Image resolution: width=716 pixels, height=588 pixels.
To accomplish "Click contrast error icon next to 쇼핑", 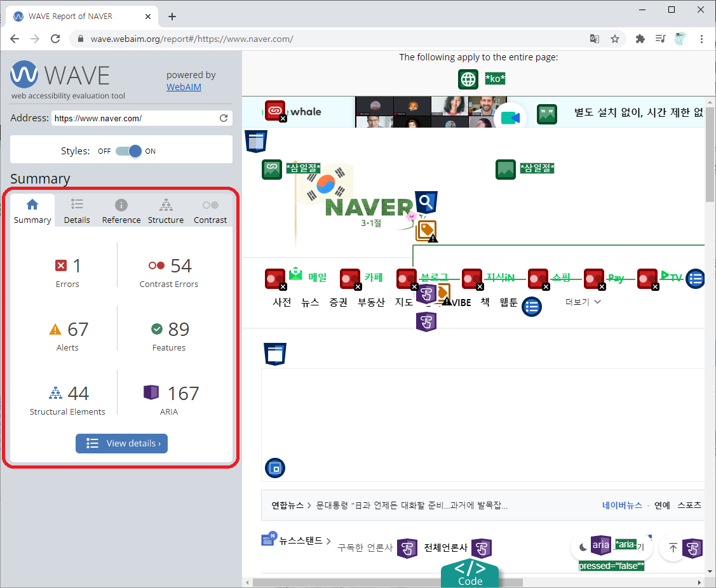I will coord(538,279).
